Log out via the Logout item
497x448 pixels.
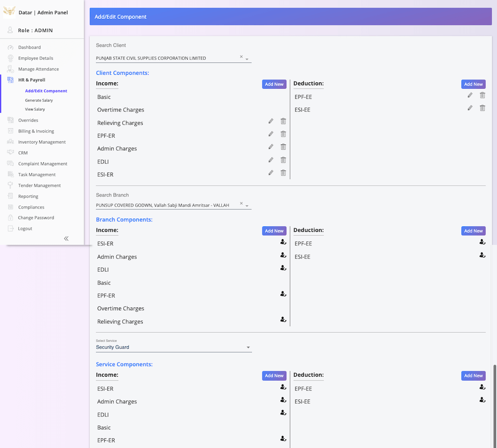coord(25,228)
